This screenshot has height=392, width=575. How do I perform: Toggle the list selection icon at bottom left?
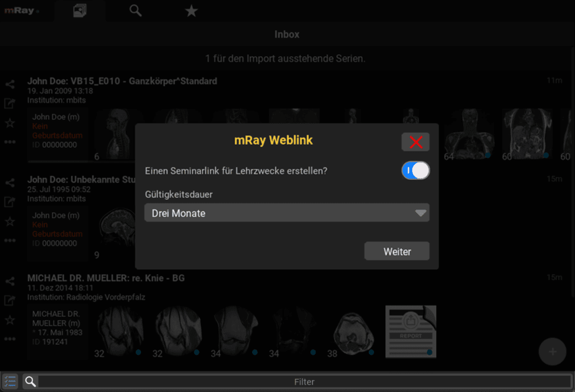pyautogui.click(x=10, y=382)
